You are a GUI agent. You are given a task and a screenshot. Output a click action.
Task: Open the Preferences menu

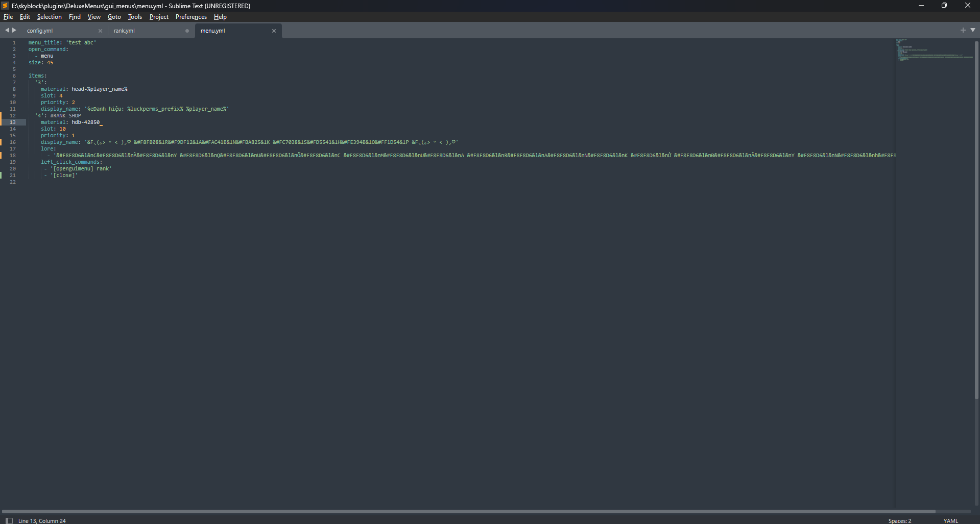pyautogui.click(x=191, y=17)
